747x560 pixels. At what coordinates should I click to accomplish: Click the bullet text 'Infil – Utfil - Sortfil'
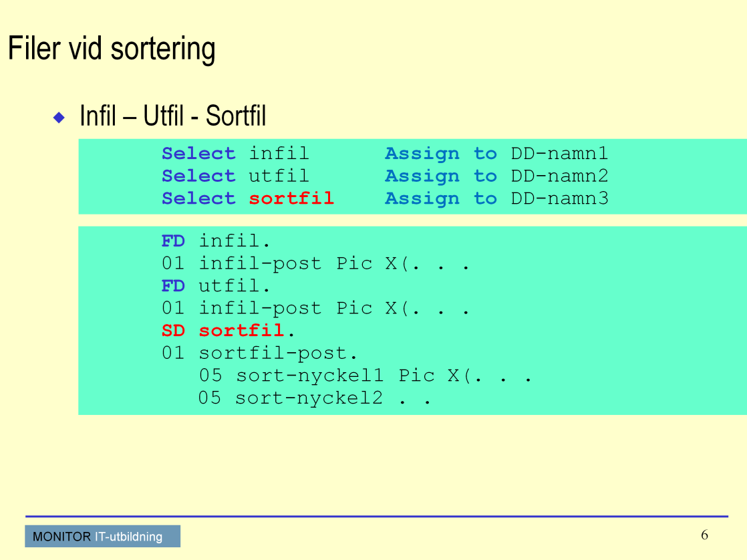click(173, 116)
